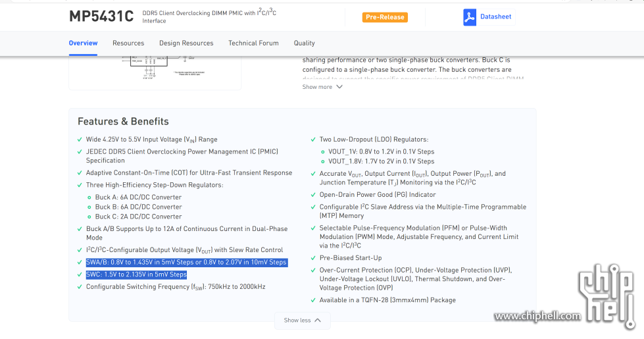Click the Features & Benefits heading
Screen dimensions: 644x339
click(x=123, y=121)
